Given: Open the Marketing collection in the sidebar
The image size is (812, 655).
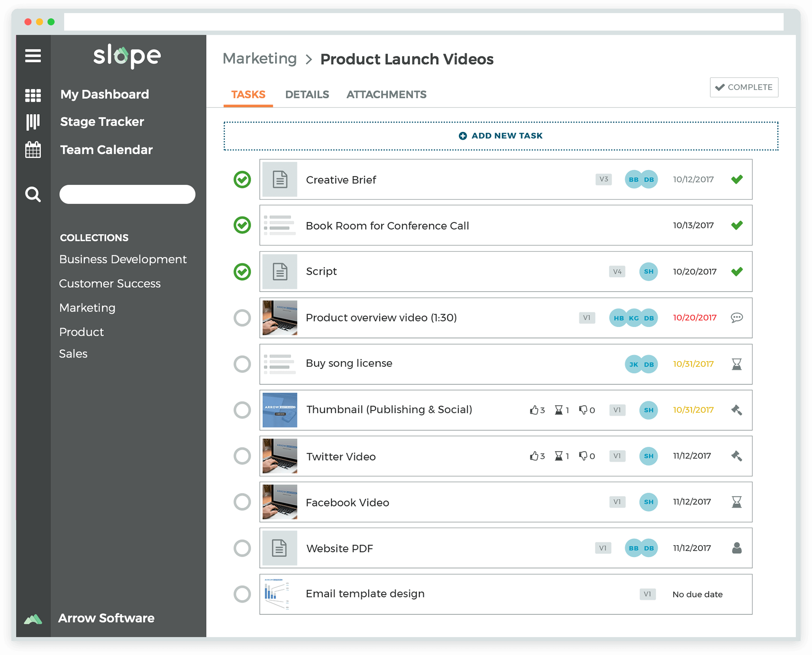Looking at the screenshot, I should (x=87, y=307).
